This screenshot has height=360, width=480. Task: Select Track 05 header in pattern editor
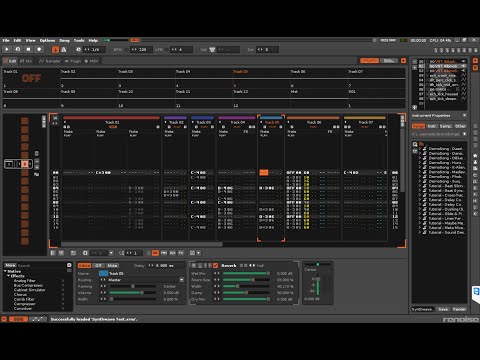click(x=272, y=122)
